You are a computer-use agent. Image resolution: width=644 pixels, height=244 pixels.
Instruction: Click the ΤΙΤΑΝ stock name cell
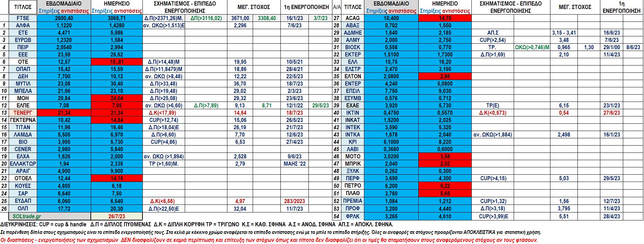pos(23,127)
